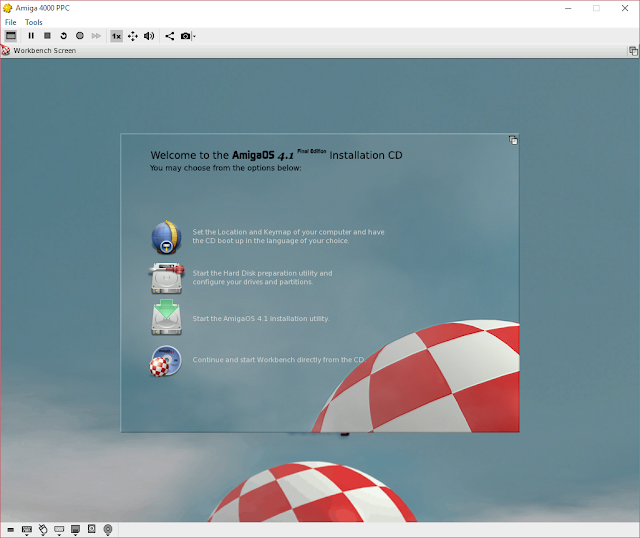Open the File menu
640x538 pixels.
(x=11, y=22)
